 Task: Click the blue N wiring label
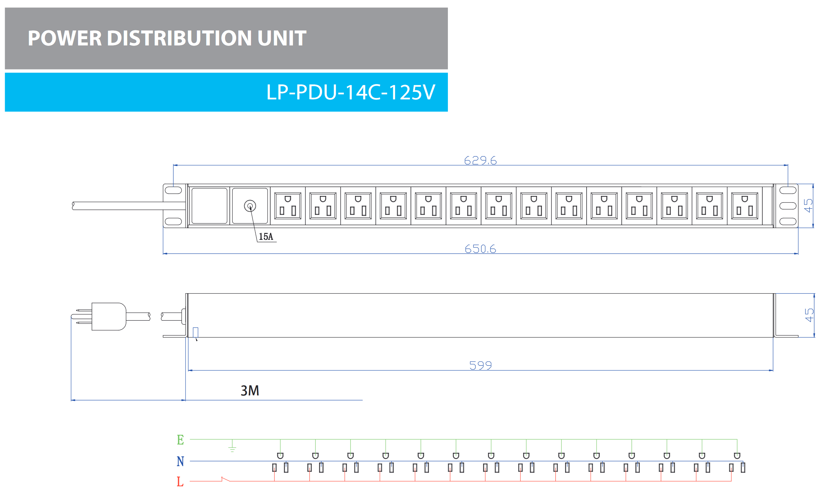point(180,461)
